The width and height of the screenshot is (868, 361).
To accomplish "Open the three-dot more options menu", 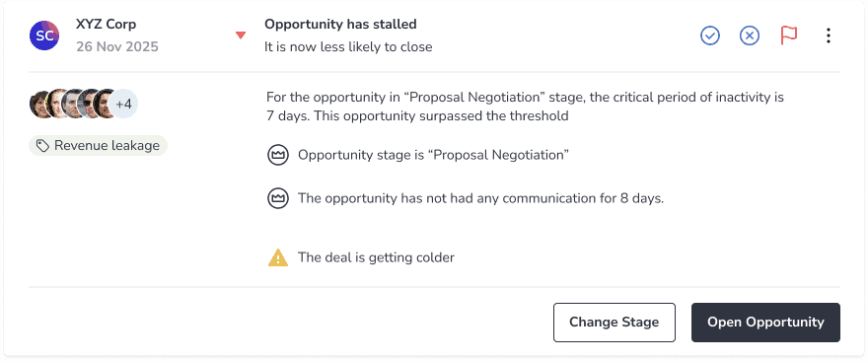I will pos(829,36).
